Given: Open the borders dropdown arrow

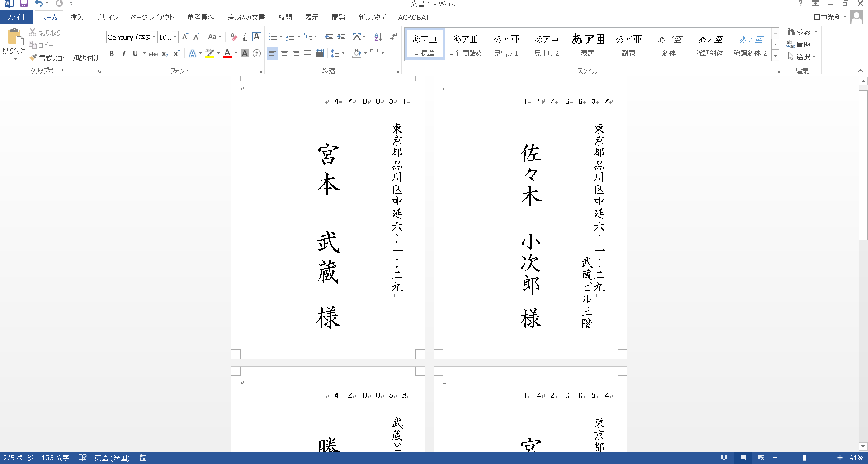Looking at the screenshot, I should point(383,53).
